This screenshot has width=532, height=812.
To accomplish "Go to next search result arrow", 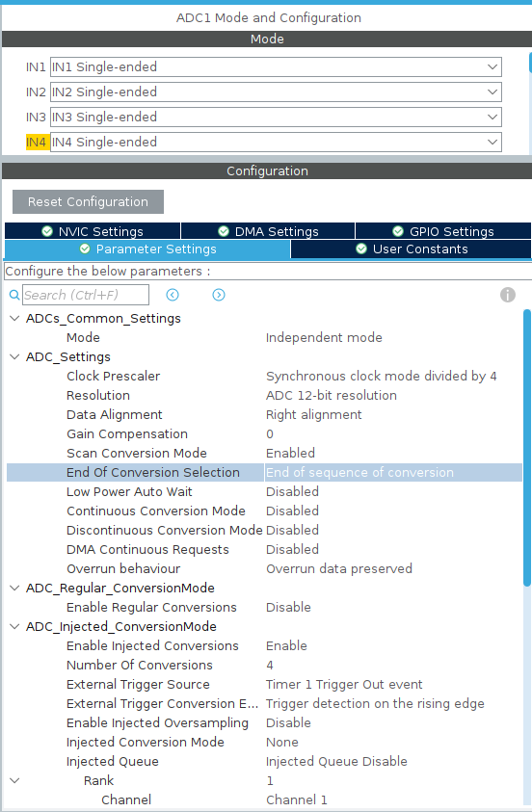I will 219,295.
